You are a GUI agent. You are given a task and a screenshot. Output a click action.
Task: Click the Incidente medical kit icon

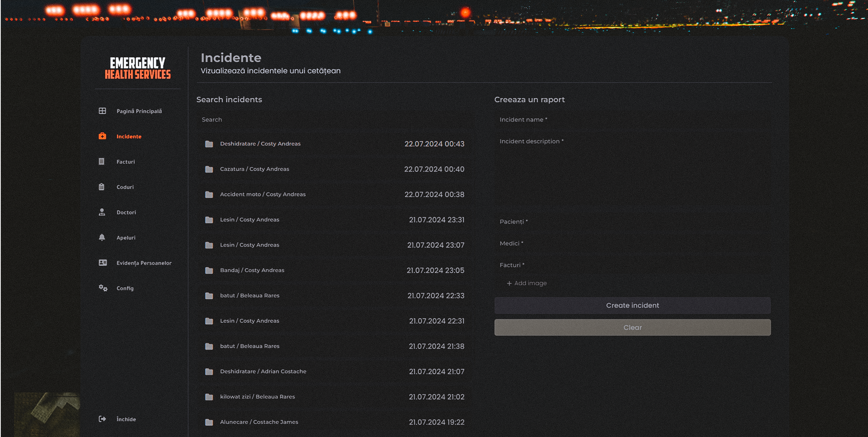coord(102,136)
